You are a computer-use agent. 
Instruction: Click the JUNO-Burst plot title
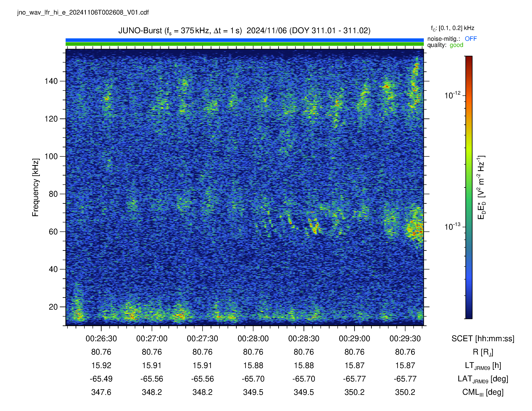tap(244, 31)
